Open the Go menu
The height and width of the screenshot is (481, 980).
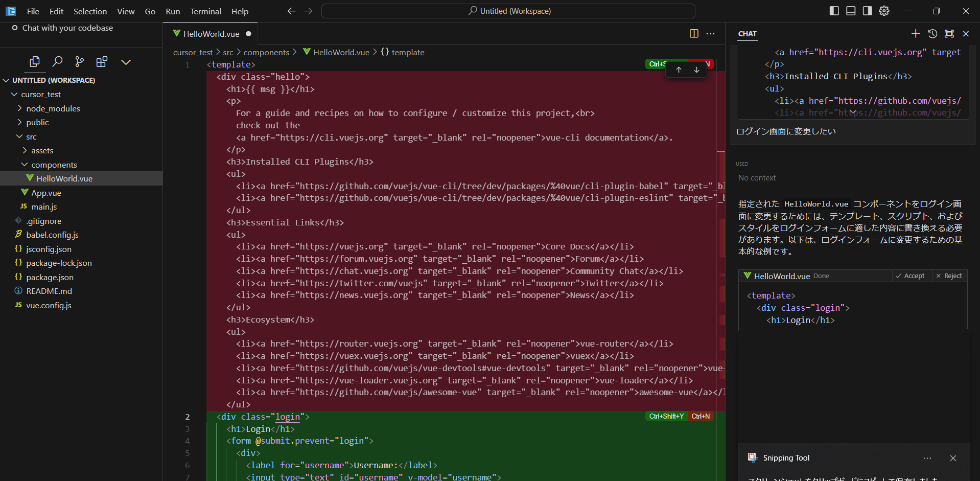point(150,11)
